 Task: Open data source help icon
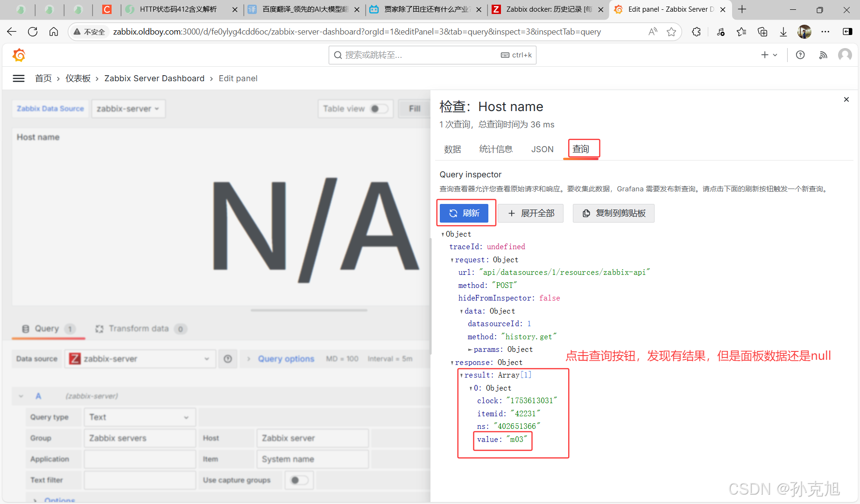228,359
